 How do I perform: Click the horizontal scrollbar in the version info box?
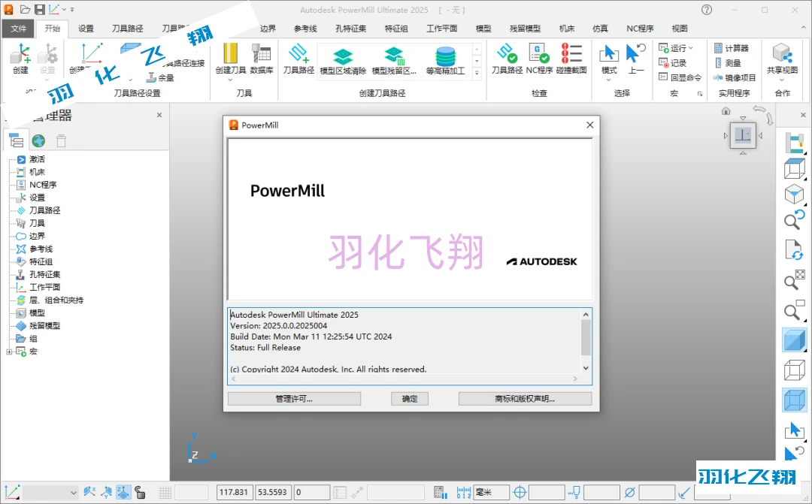point(404,379)
